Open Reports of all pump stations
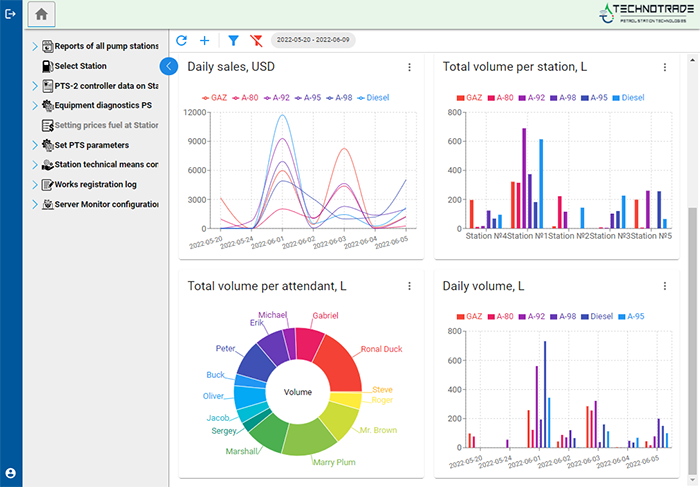The image size is (700, 487). 106,46
